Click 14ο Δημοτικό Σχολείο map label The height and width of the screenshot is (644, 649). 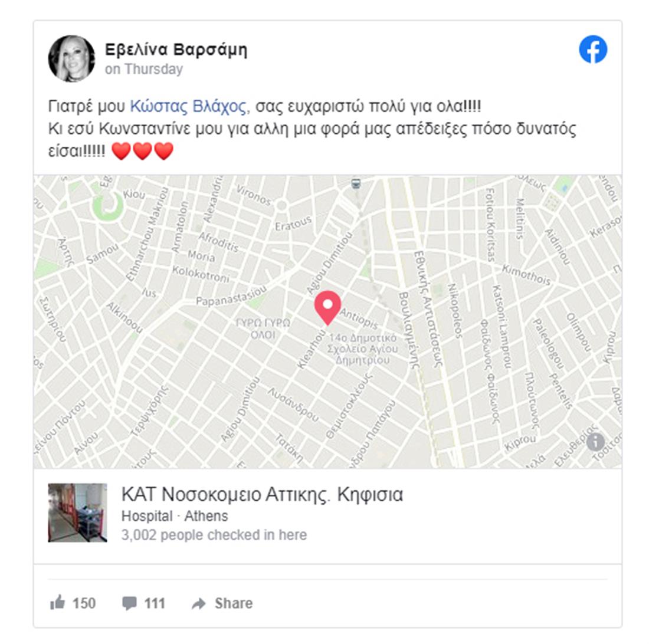tap(363, 349)
